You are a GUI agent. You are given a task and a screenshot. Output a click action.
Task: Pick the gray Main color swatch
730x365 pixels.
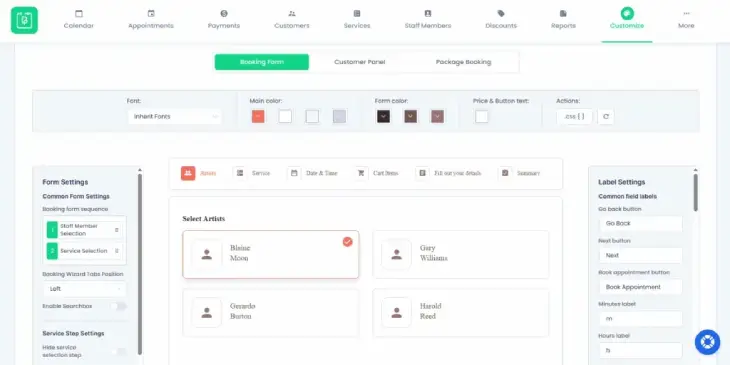pyautogui.click(x=339, y=116)
